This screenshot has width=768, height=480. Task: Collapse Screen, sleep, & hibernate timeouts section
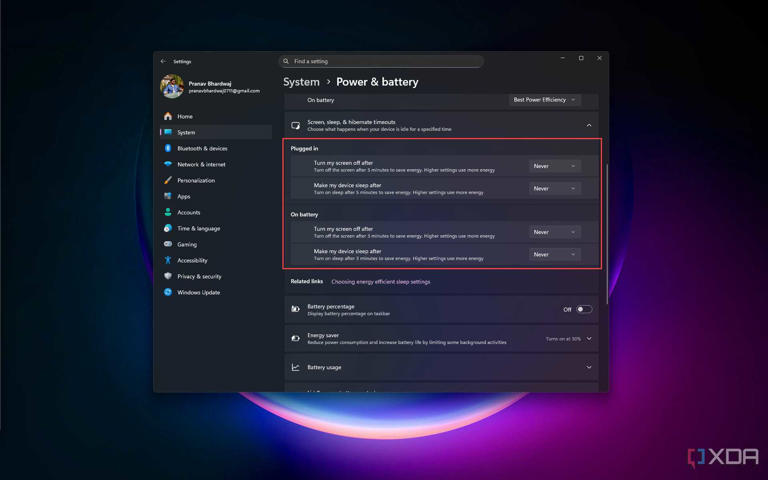[589, 125]
